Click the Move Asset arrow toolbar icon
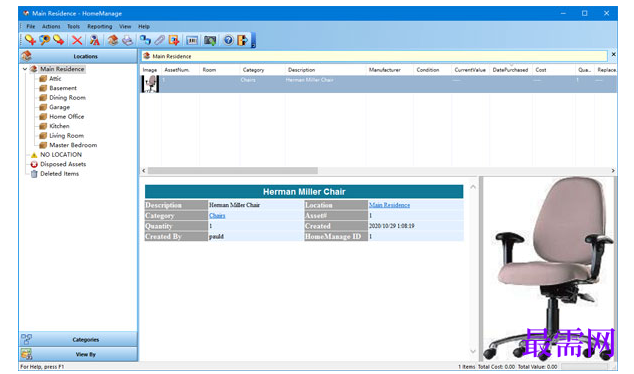634x374 pixels. [x=59, y=40]
